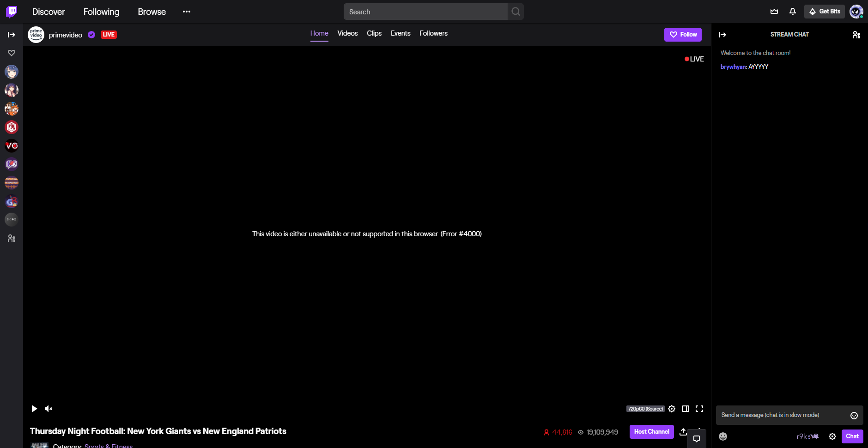This screenshot has width=868, height=448.
Task: Open video player settings gear
Action: (x=672, y=409)
